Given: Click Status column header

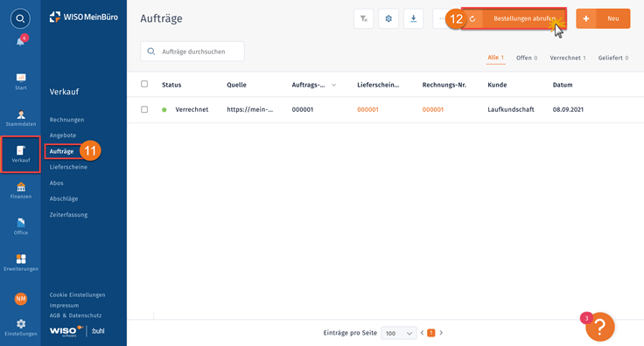Looking at the screenshot, I should coord(171,85).
